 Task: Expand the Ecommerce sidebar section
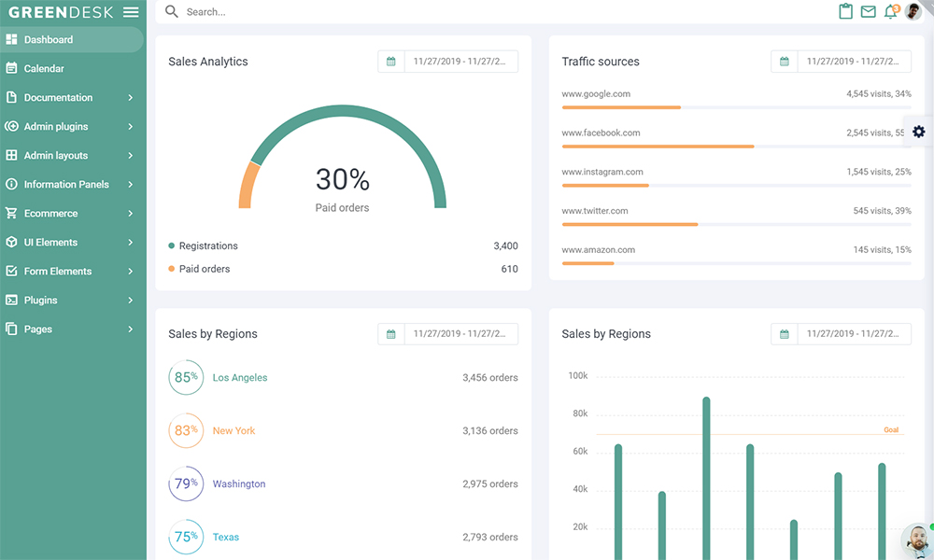click(x=53, y=213)
